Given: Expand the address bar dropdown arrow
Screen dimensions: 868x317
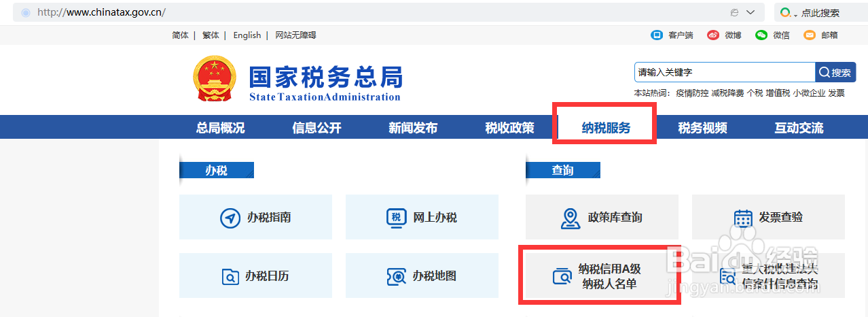Looking at the screenshot, I should pyautogui.click(x=751, y=13).
